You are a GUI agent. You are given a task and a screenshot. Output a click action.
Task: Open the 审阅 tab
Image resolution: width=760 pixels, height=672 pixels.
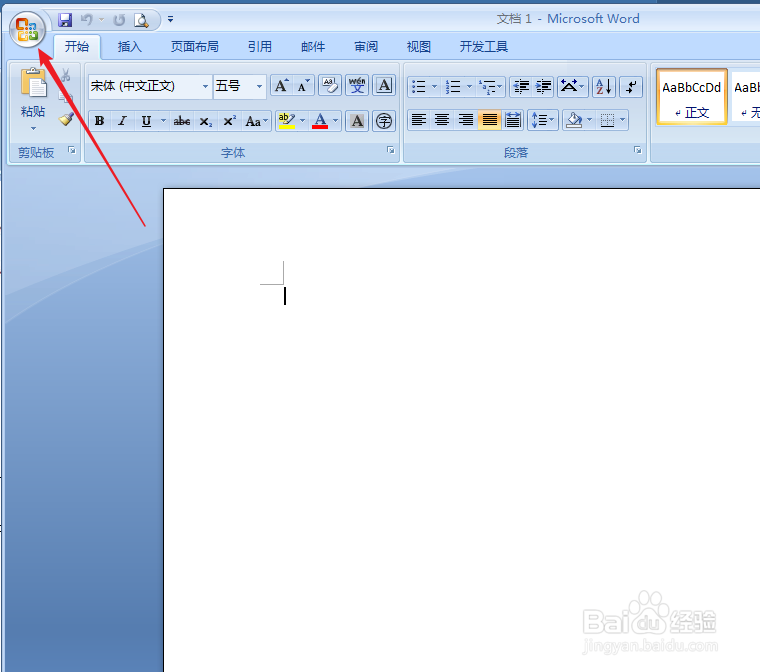(365, 47)
